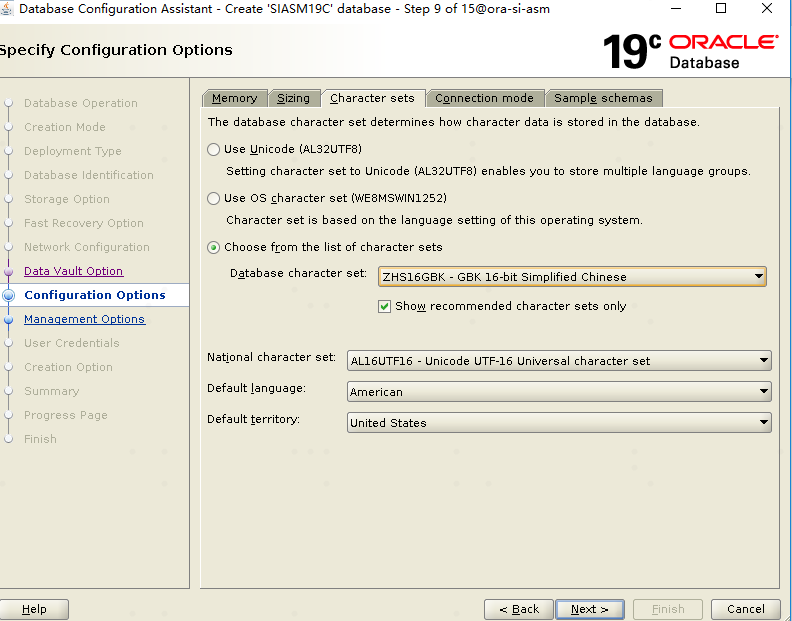Click the Java application icon in title bar
The height and width of the screenshot is (621, 792).
pos(7,8)
